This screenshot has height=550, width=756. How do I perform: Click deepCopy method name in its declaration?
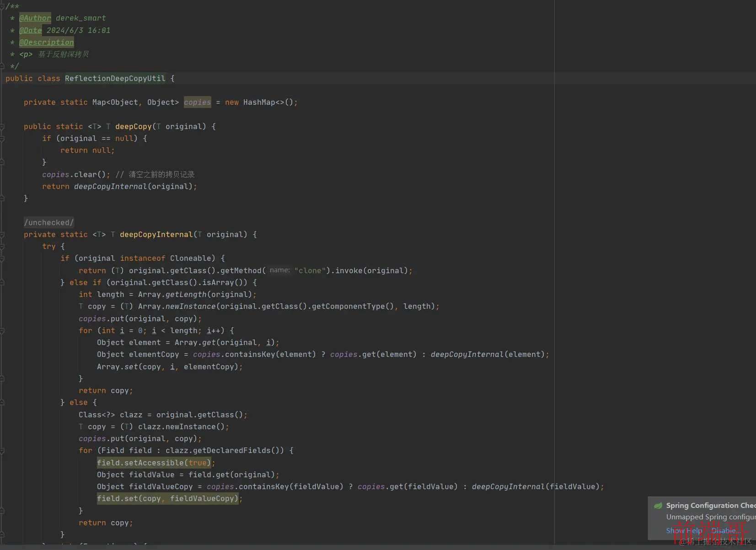(x=134, y=126)
